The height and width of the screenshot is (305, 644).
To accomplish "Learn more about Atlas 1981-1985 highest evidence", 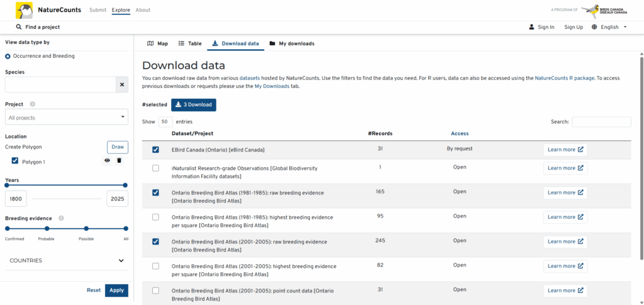I will [565, 217].
